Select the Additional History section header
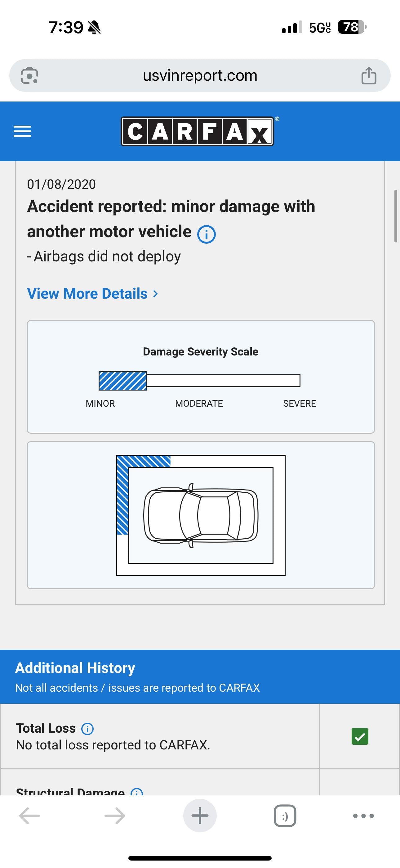 tap(75, 668)
